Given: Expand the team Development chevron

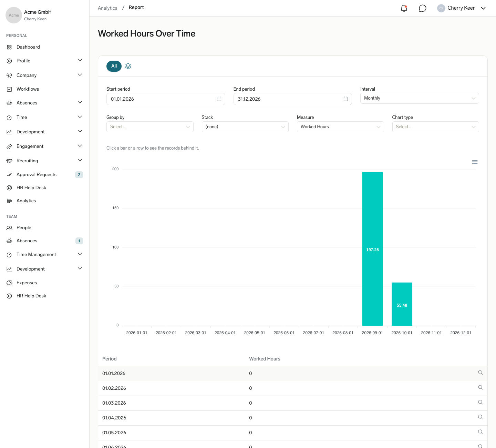Looking at the screenshot, I should coord(80,268).
